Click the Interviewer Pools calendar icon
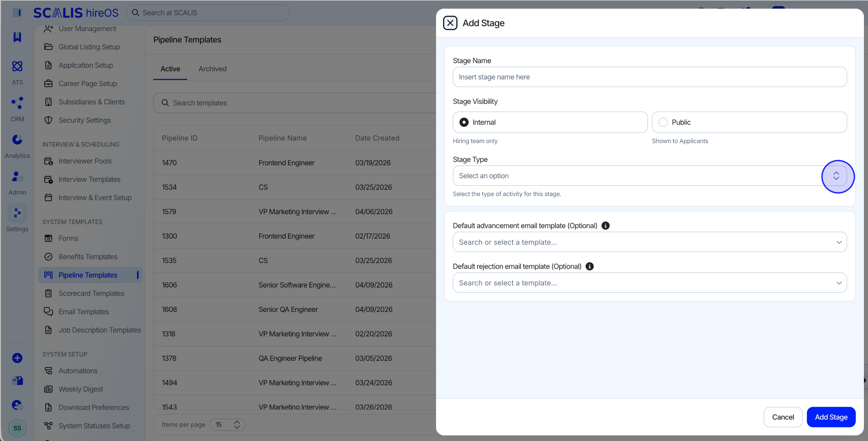This screenshot has height=441, width=868. click(49, 161)
